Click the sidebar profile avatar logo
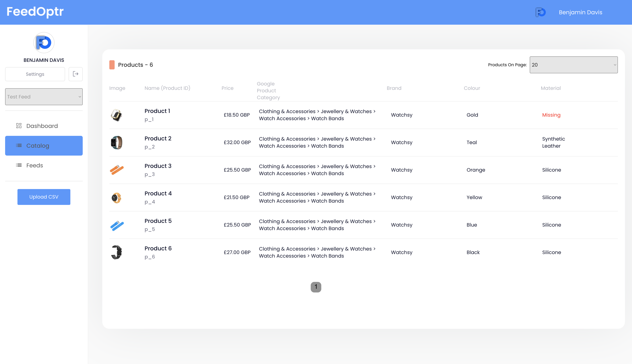This screenshot has width=632, height=364. point(44,42)
